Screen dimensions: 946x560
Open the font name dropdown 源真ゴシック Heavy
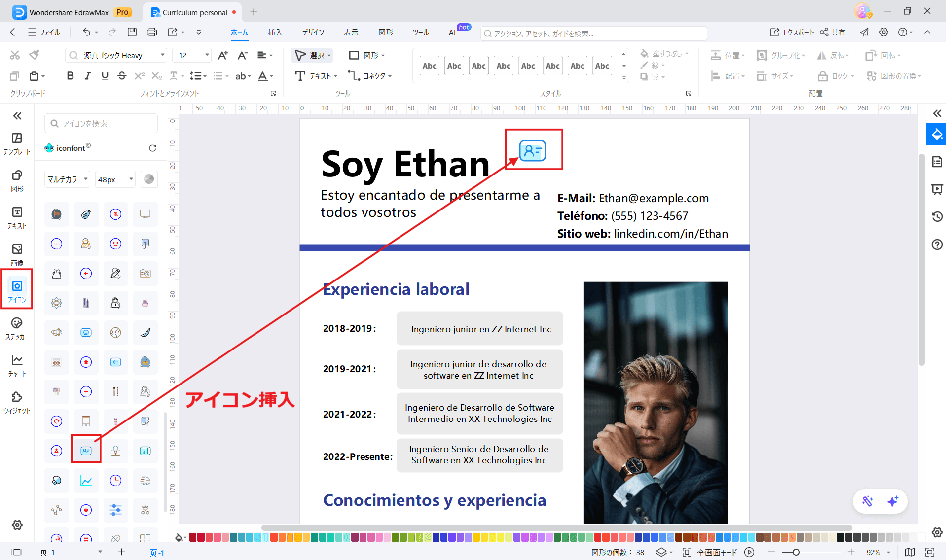pos(116,55)
